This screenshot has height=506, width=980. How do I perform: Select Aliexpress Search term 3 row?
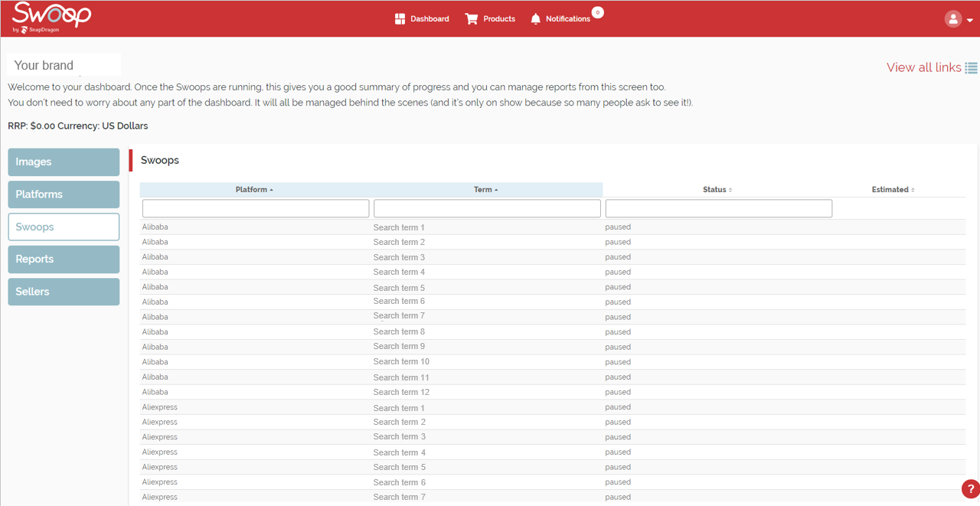552,437
